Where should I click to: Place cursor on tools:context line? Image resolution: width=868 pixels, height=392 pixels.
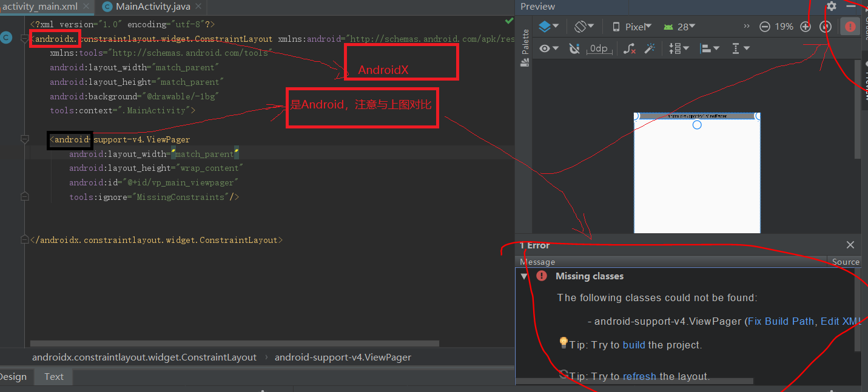pos(123,110)
